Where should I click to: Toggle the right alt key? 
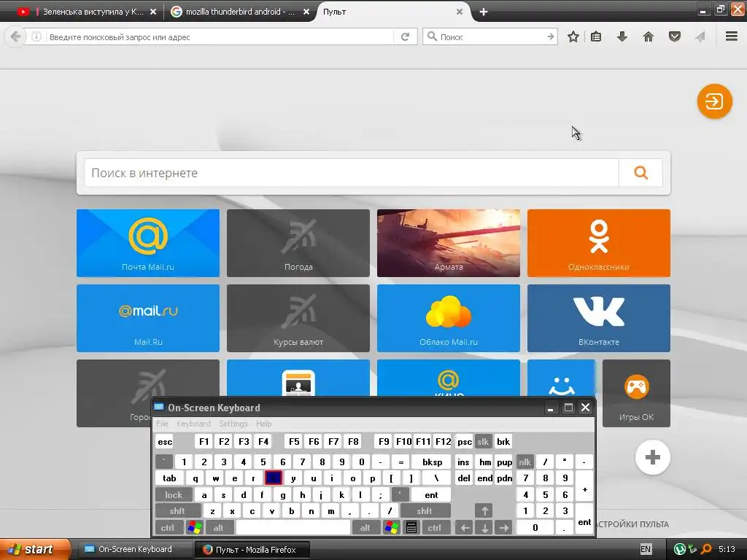365,528
